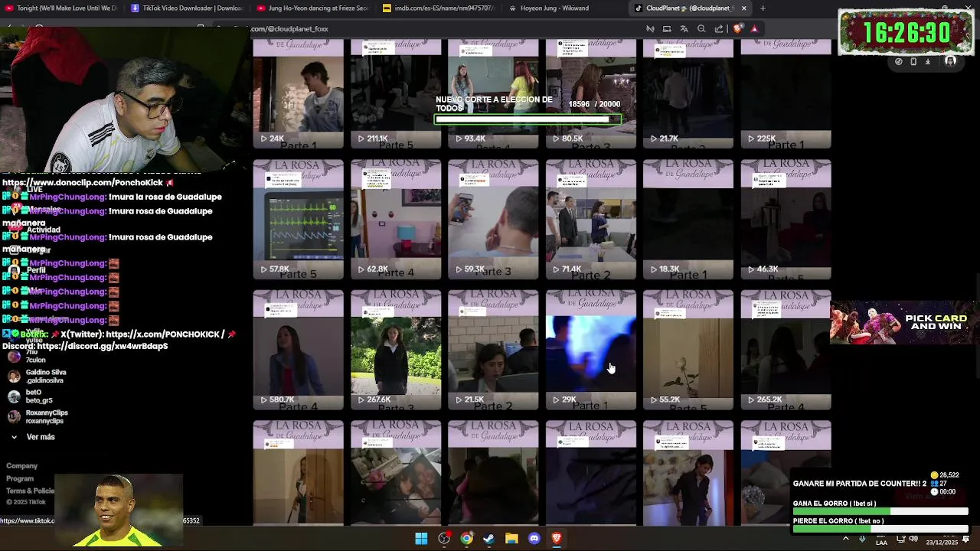Play the heart monitor video with 57.8K views
This screenshot has height=551, width=980.
299,220
